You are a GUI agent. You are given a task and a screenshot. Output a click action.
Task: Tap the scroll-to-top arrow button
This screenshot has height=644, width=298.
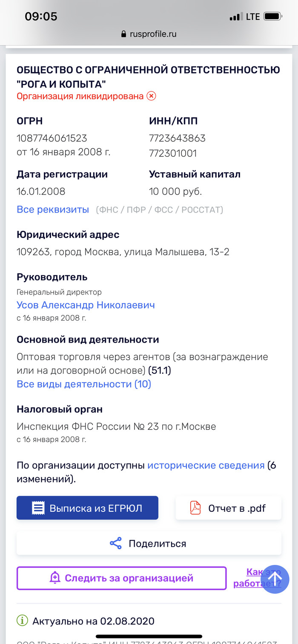click(x=275, y=579)
